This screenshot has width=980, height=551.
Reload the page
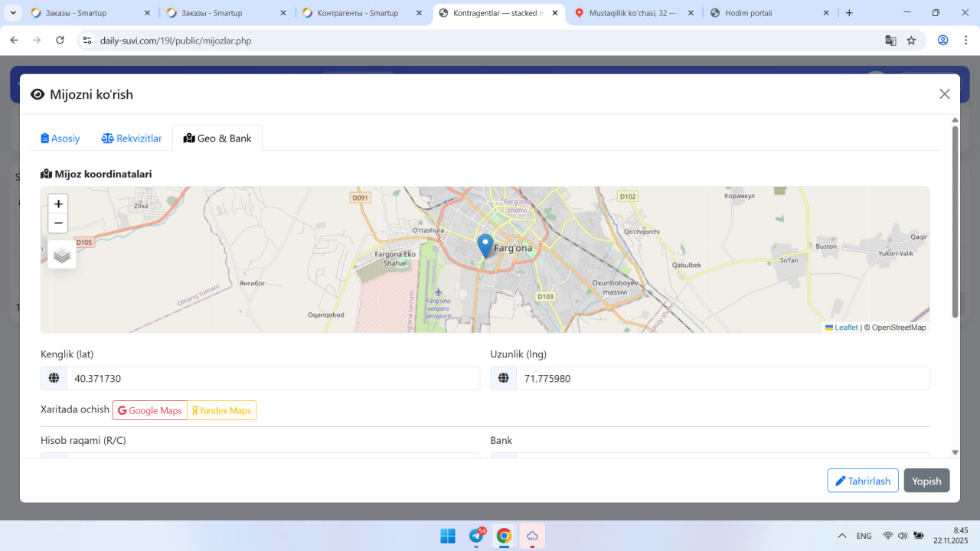pos(60,41)
